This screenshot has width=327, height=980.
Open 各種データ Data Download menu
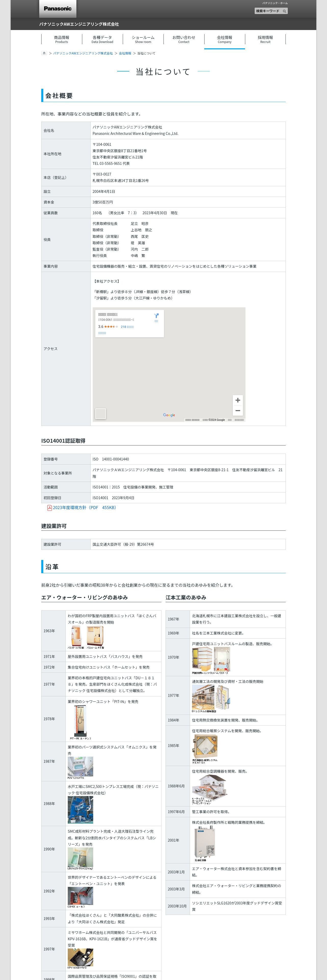(x=102, y=40)
